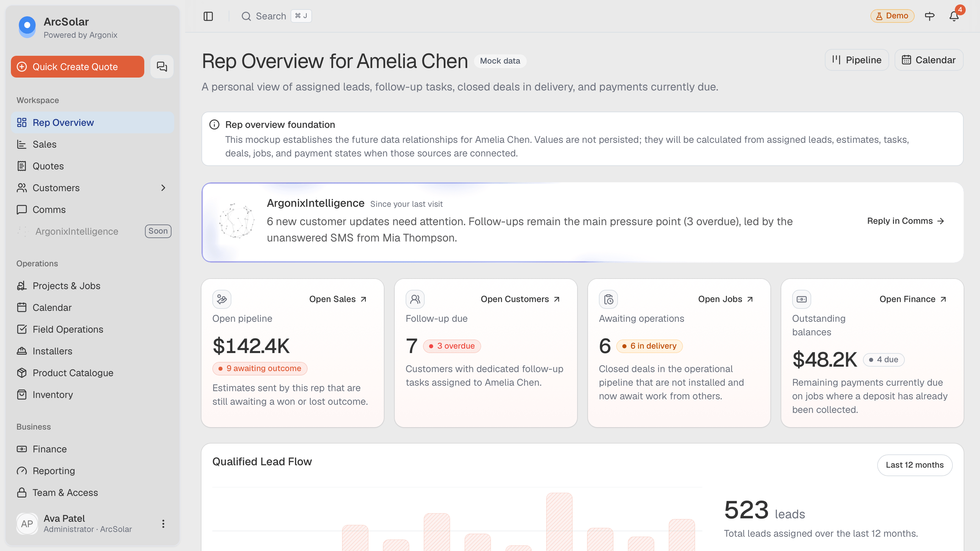
Task: Open Calendar in Operations sidebar section
Action: click(x=93, y=307)
